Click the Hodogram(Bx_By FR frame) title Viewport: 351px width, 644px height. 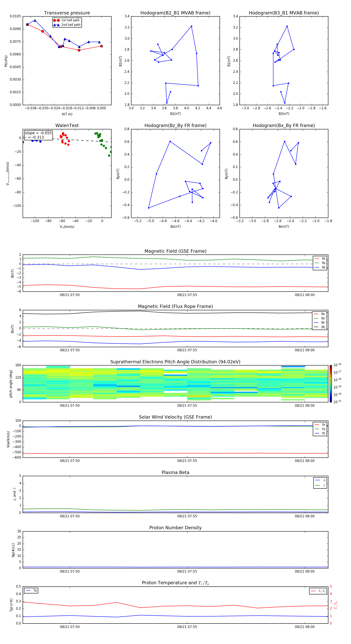pos(284,125)
